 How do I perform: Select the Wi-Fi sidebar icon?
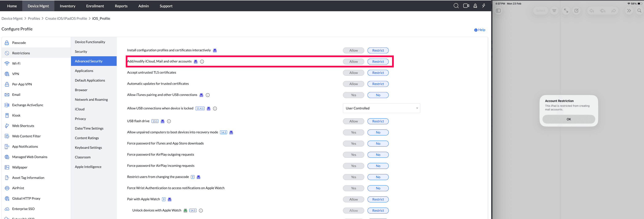tap(7, 63)
